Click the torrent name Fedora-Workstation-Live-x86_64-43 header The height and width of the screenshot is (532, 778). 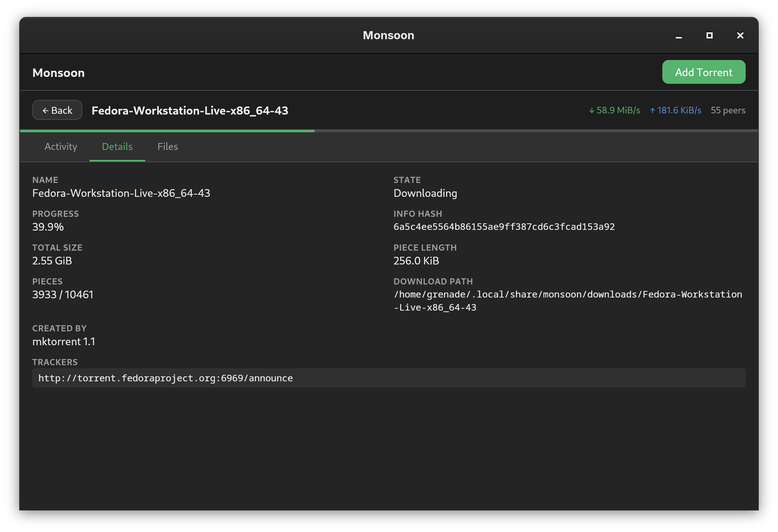coord(190,110)
